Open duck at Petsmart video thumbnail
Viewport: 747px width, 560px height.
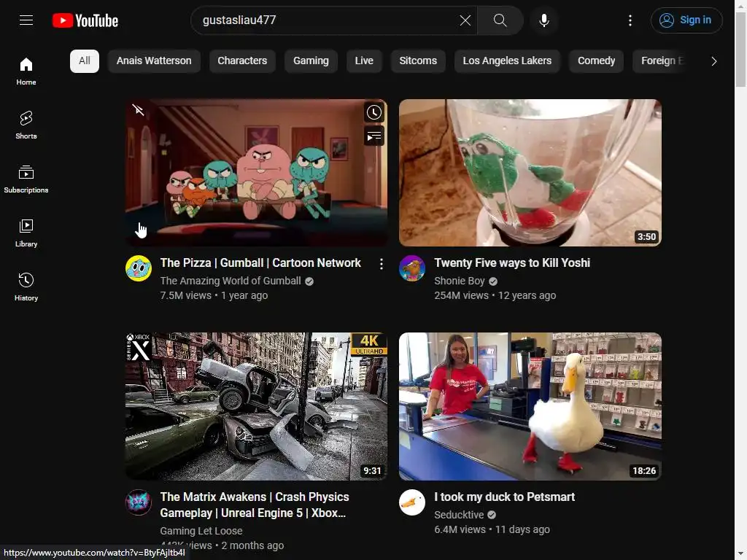point(530,406)
